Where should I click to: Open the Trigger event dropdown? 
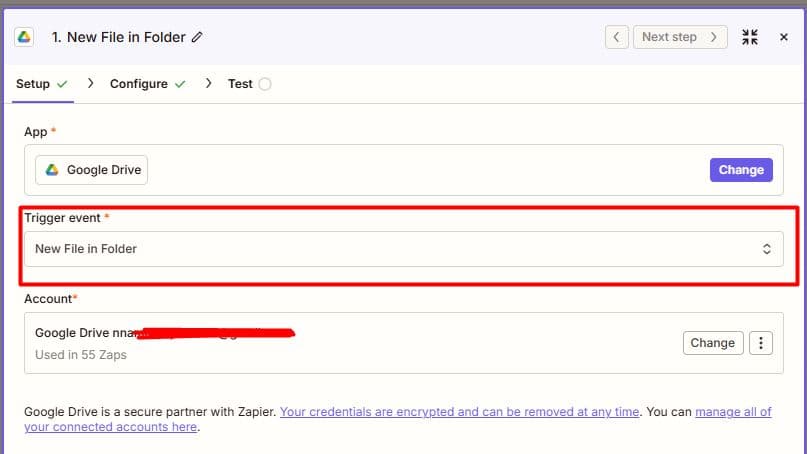pos(404,249)
